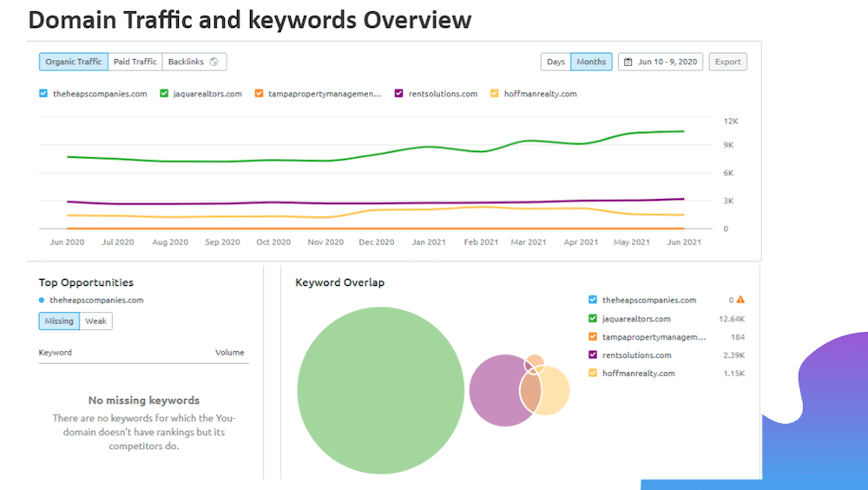Uncheck theheapscompanies.com in the chart legend
The image size is (868, 490).
pos(43,94)
